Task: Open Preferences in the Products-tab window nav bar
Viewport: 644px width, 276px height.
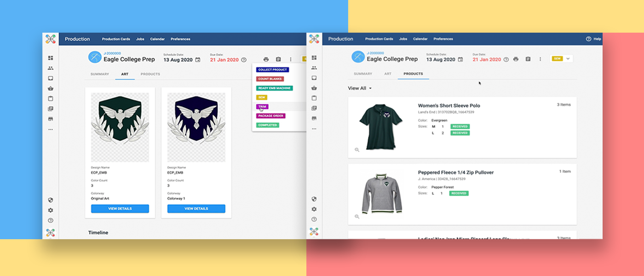Action: (x=443, y=39)
